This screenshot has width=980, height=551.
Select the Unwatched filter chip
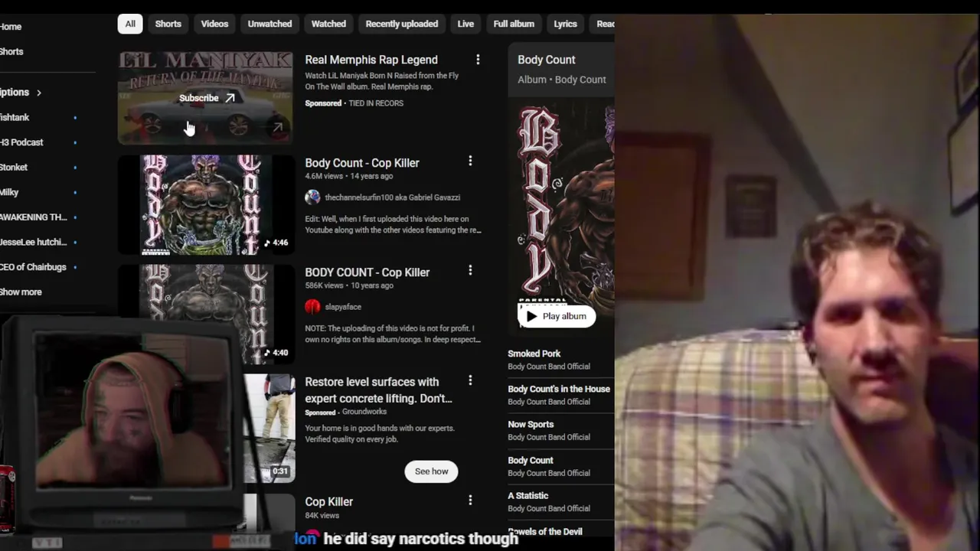pos(269,24)
